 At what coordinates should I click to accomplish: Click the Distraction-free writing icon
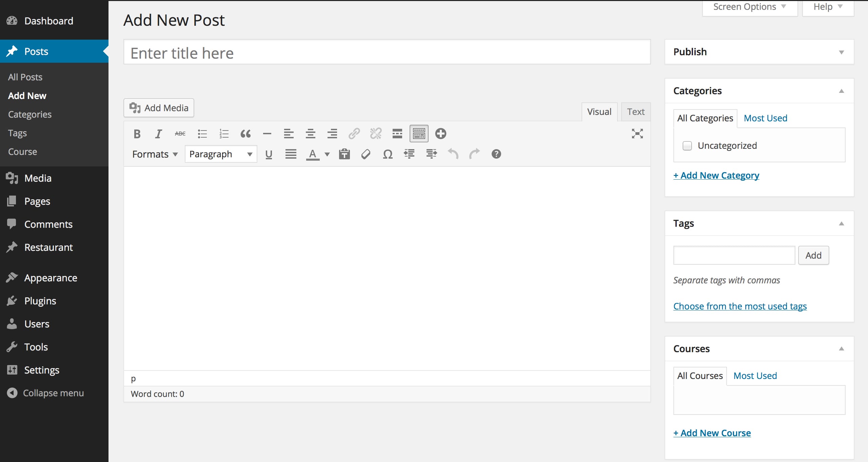tap(637, 134)
